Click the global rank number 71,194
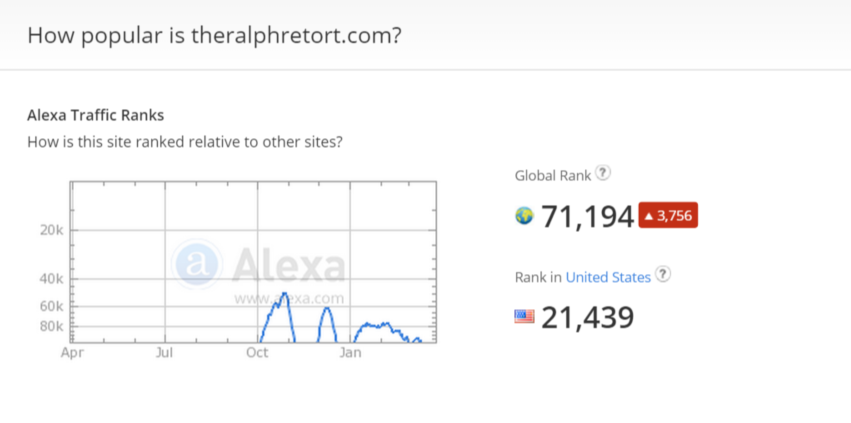Screen dimensions: 851x423 pyautogui.click(x=588, y=217)
